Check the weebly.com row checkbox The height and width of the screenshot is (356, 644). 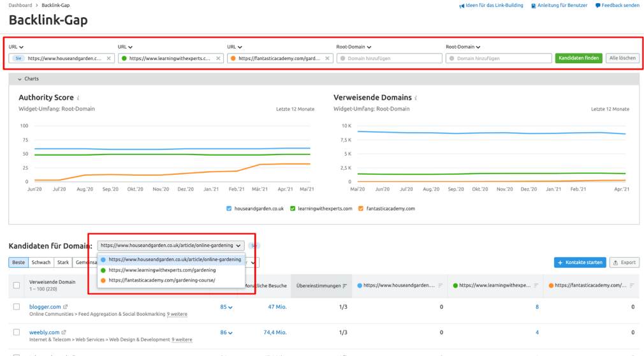click(x=17, y=332)
